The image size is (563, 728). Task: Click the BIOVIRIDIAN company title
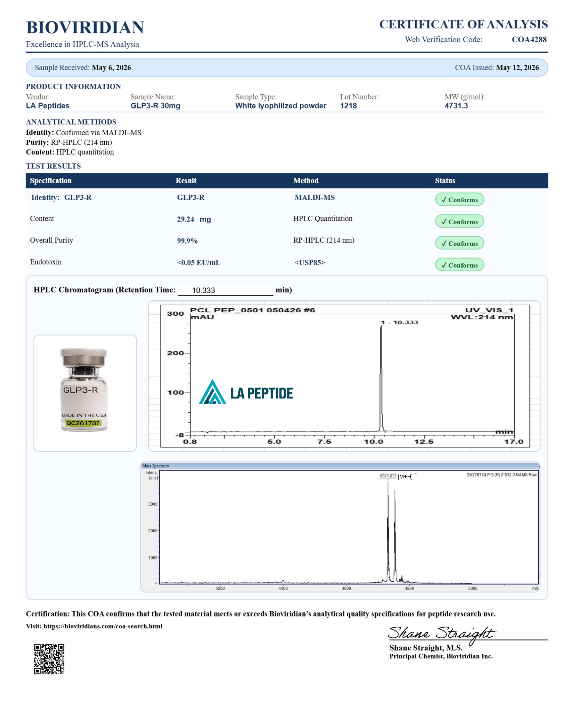point(85,27)
